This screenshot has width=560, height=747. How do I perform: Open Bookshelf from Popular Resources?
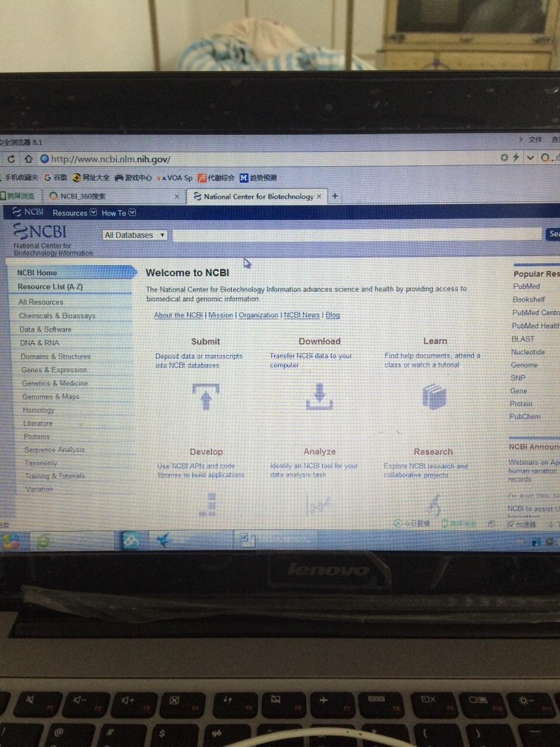click(528, 299)
